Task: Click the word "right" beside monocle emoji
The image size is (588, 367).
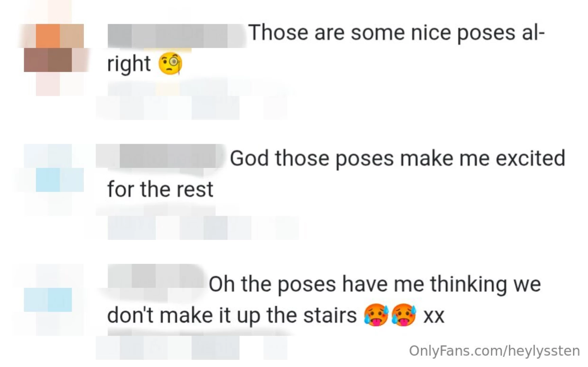Action: tap(129, 64)
